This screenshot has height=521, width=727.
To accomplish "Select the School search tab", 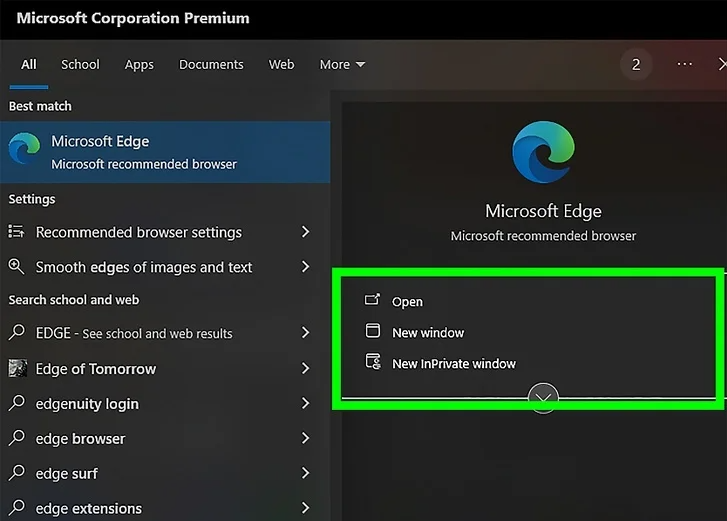I will 80,64.
